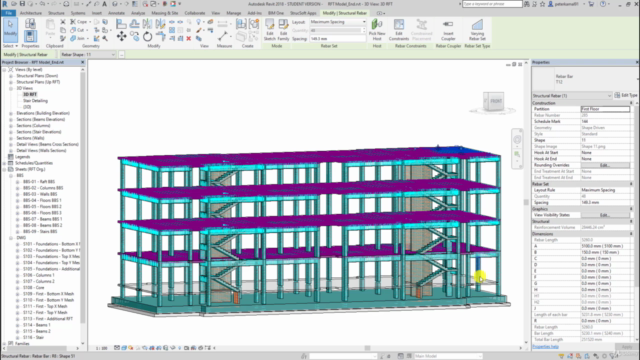
Task: Select S116 - Stair sheet
Action: [x=33, y=338]
